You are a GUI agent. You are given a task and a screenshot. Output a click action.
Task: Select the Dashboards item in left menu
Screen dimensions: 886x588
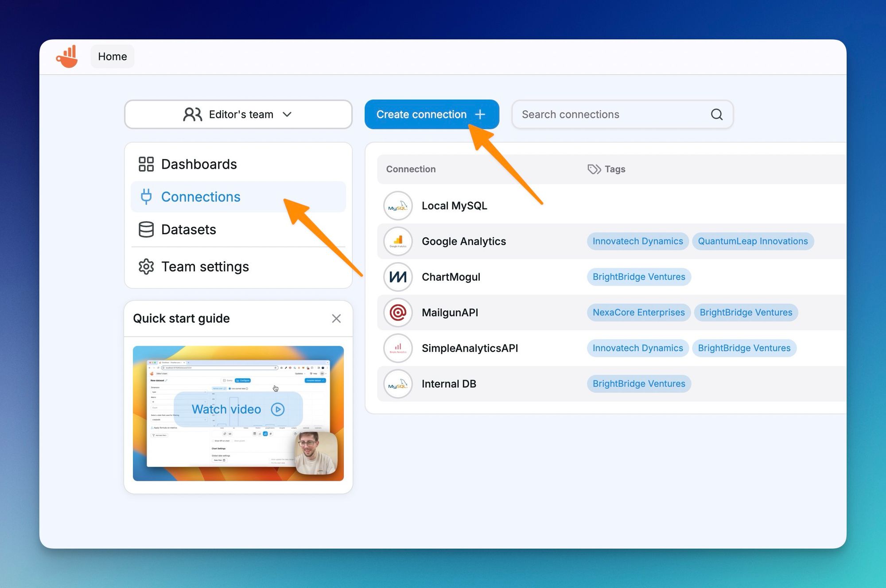199,163
